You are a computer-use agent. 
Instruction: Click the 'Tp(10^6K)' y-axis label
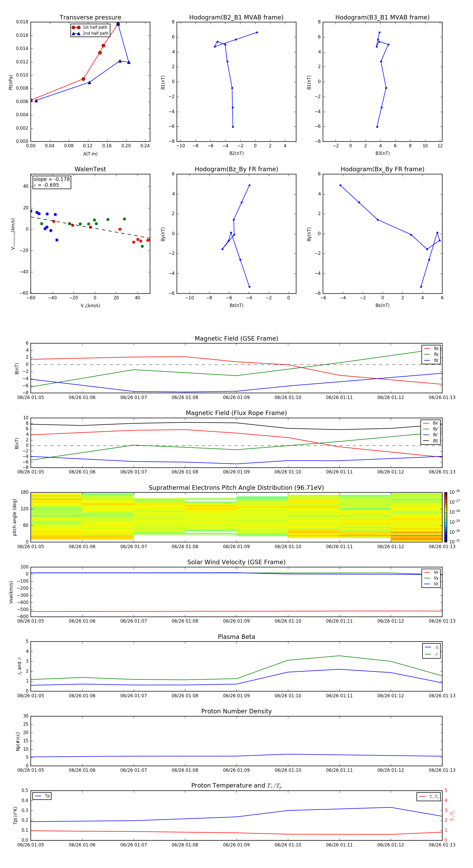coord(15,815)
